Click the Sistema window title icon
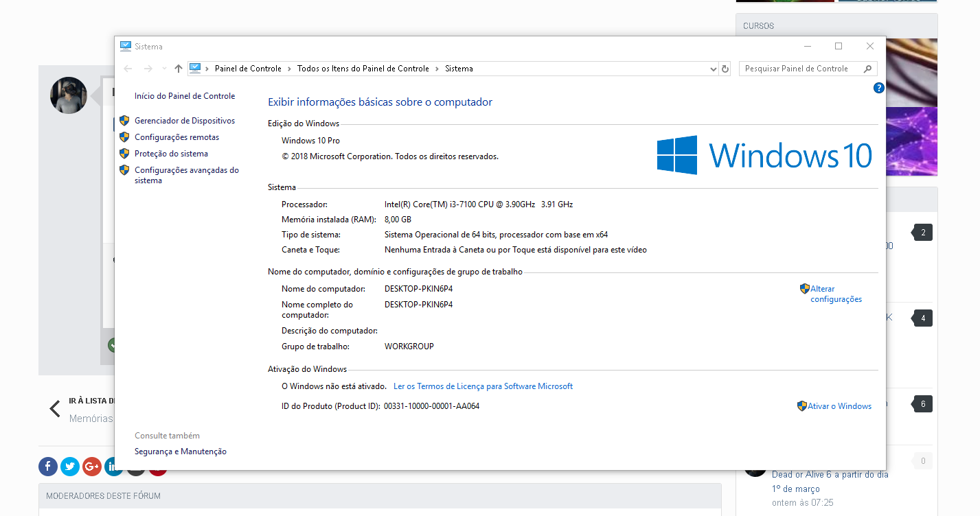The width and height of the screenshot is (980, 516). 125,46
